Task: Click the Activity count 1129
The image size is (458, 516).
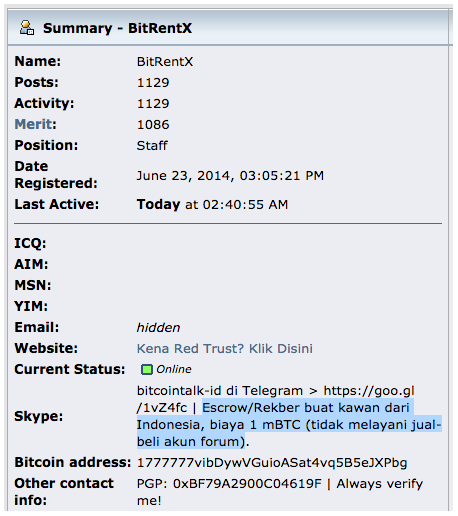Action: (x=153, y=104)
